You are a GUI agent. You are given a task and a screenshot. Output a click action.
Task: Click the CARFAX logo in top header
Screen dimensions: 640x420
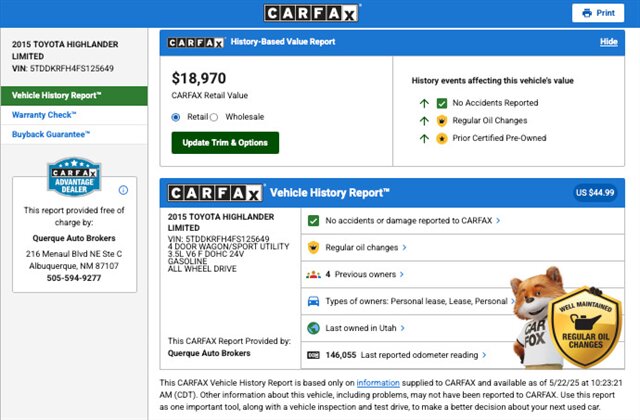pyautogui.click(x=312, y=13)
